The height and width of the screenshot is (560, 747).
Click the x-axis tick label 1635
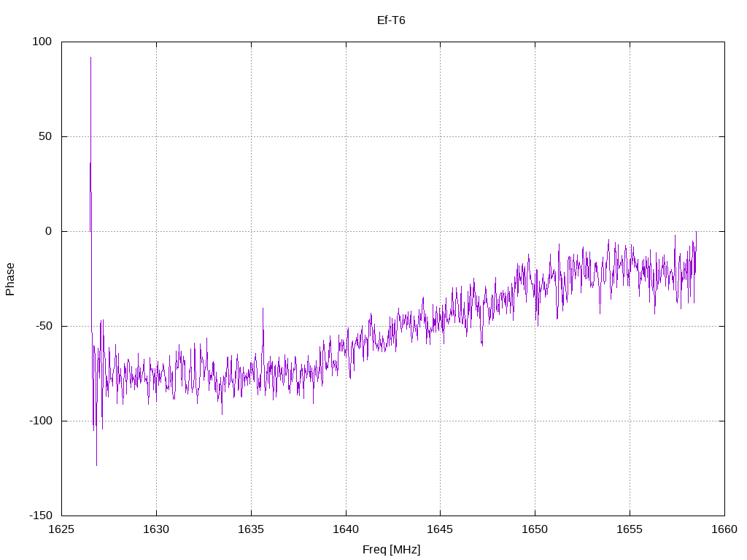[251, 529]
